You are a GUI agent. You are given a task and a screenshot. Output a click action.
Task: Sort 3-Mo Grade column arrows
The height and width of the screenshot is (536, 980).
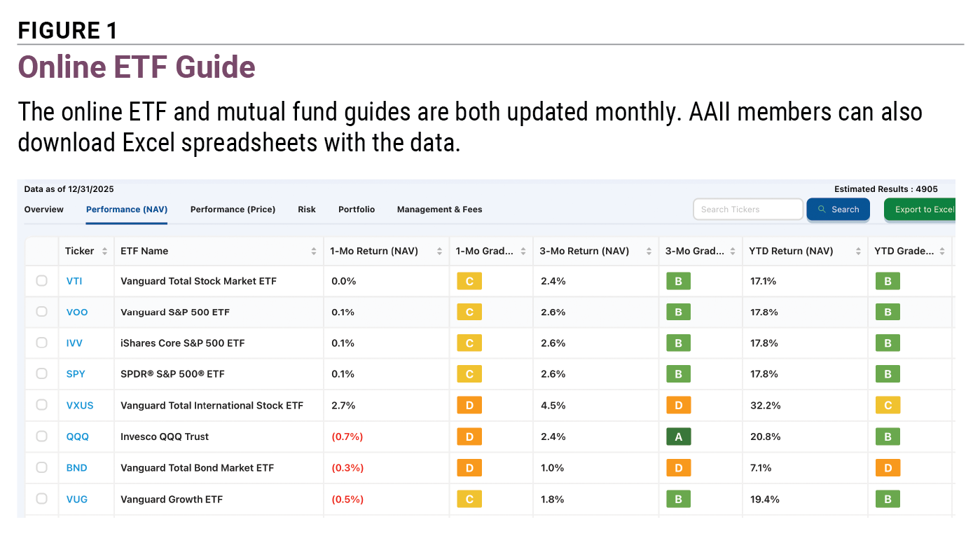733,252
